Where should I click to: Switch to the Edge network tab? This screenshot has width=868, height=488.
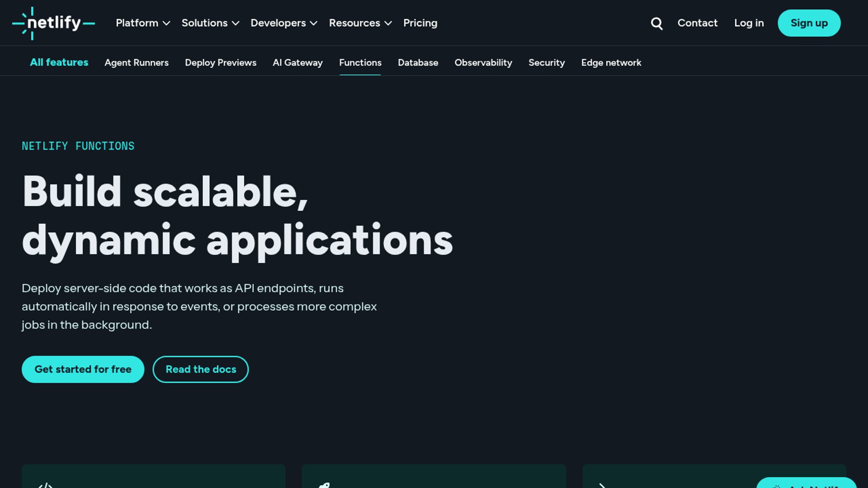(611, 63)
